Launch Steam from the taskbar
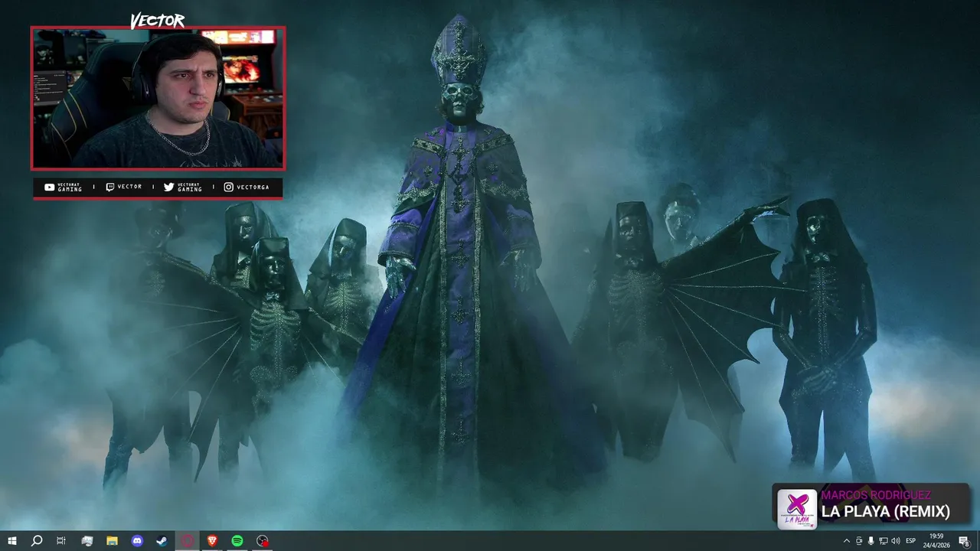The width and height of the screenshot is (980, 551). point(162,541)
